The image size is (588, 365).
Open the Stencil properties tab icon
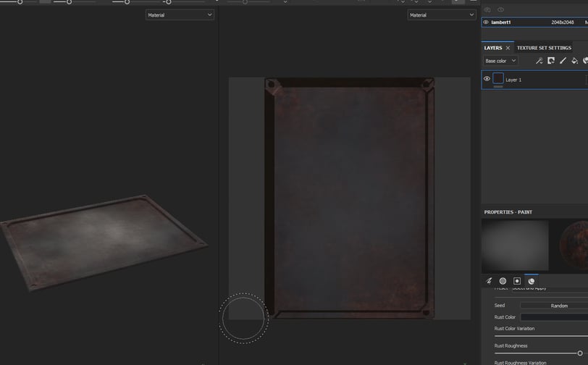[x=517, y=281]
